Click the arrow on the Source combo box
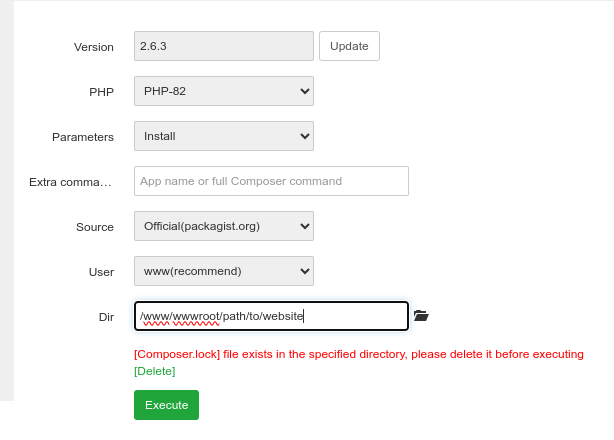Viewport: 614px width, 440px height. click(305, 226)
